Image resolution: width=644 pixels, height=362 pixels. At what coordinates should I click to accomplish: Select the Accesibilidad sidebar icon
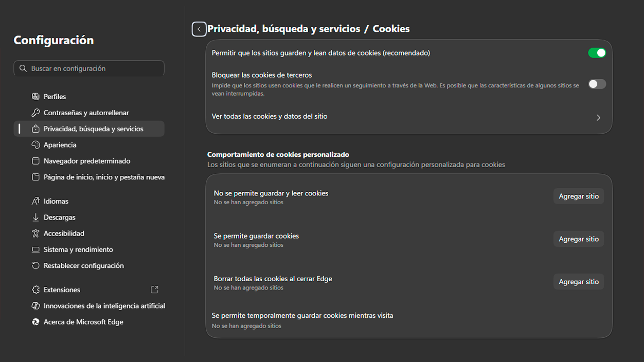click(x=35, y=233)
